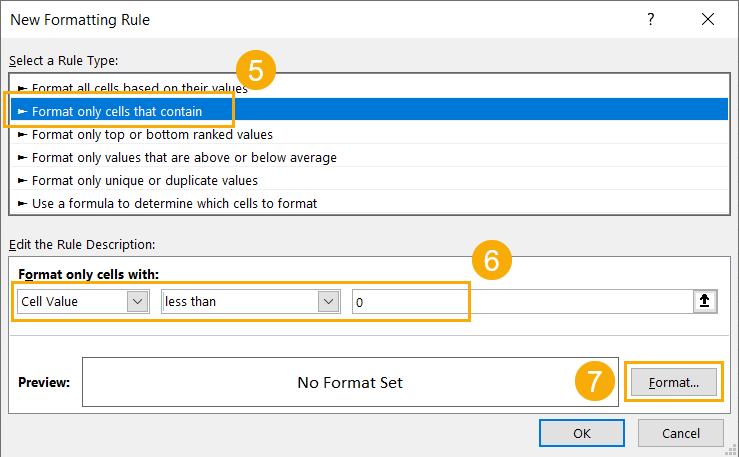
Task: Close the New Formatting Rule dialog
Action: pyautogui.click(x=708, y=19)
